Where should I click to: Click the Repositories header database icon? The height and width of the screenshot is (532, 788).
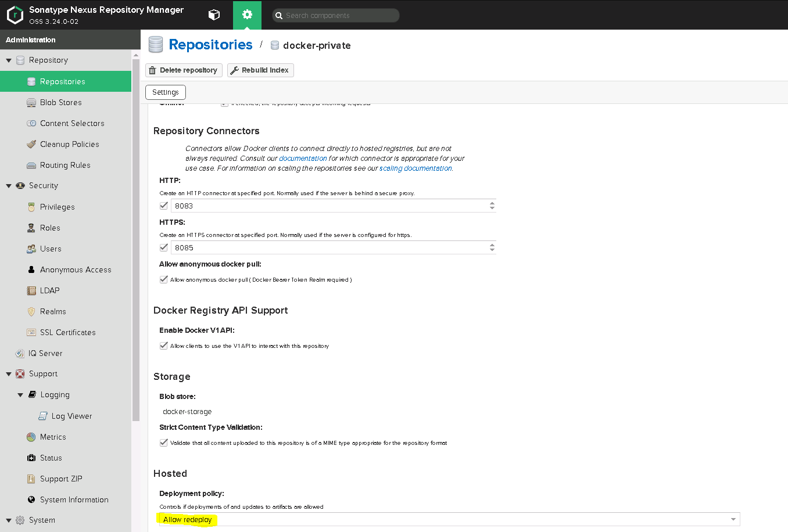(155, 45)
